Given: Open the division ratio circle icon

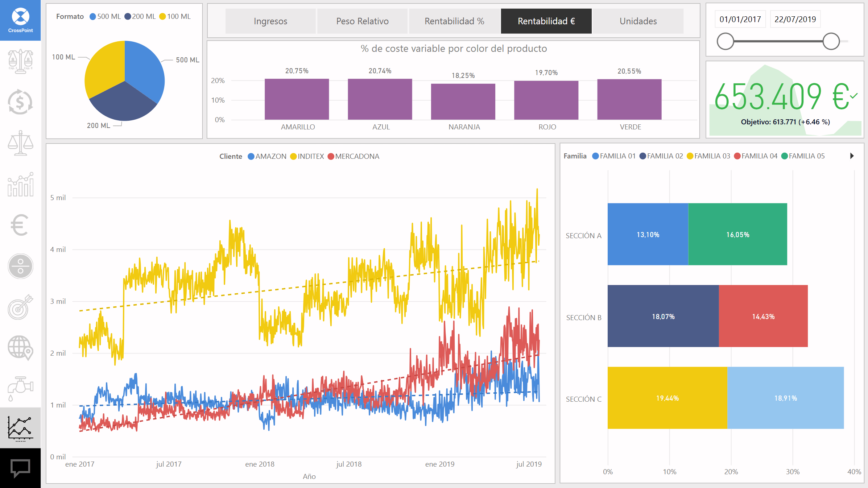Looking at the screenshot, I should [x=20, y=266].
